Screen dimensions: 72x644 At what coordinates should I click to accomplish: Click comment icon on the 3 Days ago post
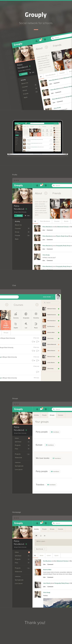point(37,351)
